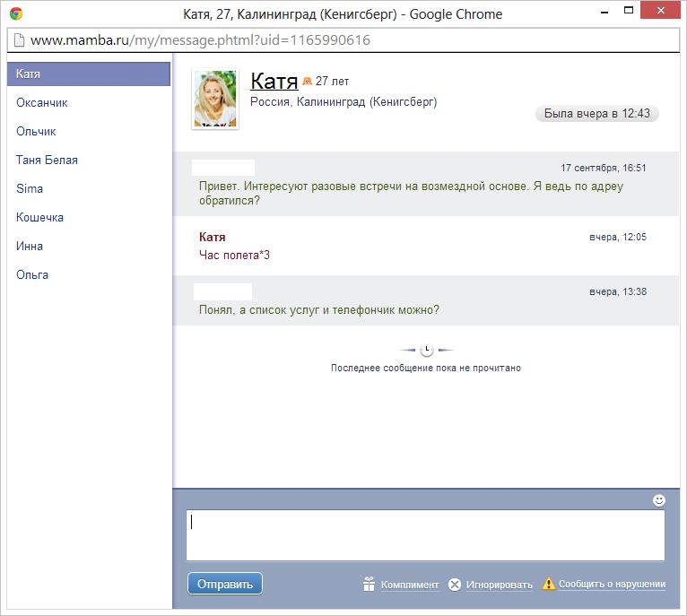Image resolution: width=687 pixels, height=616 pixels.
Task: Click the gift icon beside Комплимент
Action: pyautogui.click(x=369, y=584)
